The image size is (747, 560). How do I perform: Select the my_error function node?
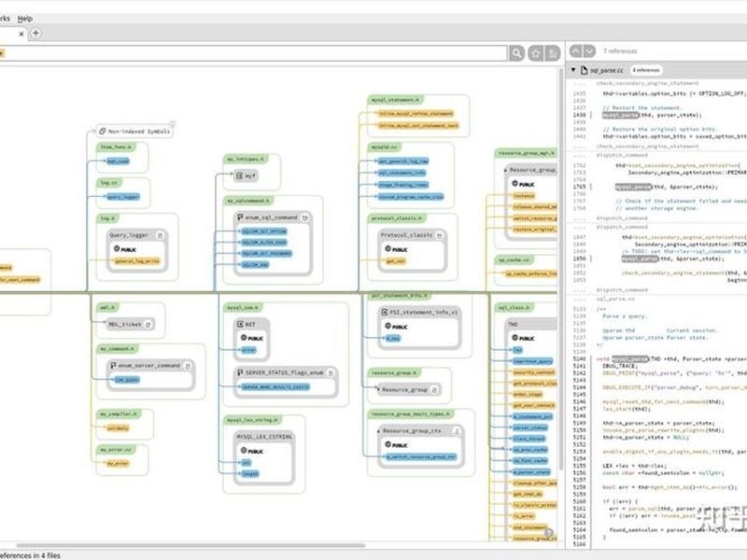(118, 463)
